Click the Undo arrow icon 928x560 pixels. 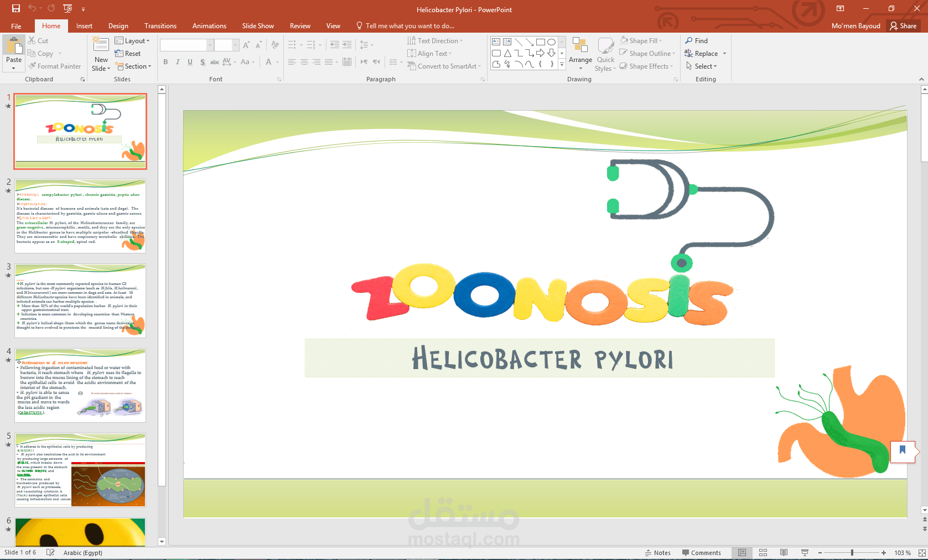tap(32, 9)
